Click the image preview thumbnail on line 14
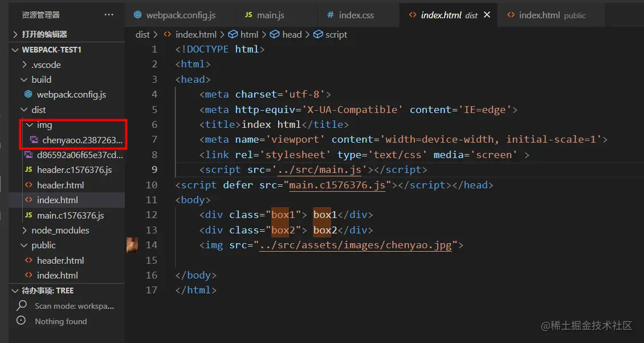This screenshot has width=644, height=343. pos(132,245)
